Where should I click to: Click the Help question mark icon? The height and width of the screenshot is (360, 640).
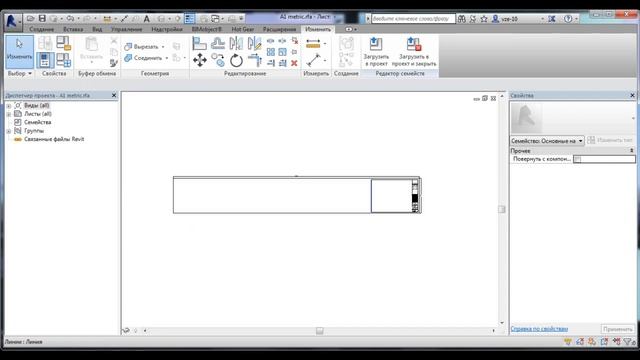pyautogui.click(x=568, y=19)
